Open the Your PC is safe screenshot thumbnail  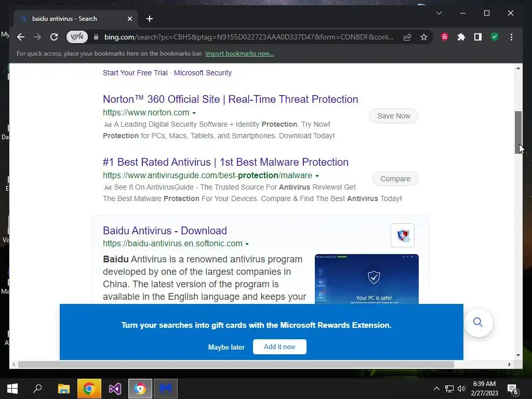point(367,279)
